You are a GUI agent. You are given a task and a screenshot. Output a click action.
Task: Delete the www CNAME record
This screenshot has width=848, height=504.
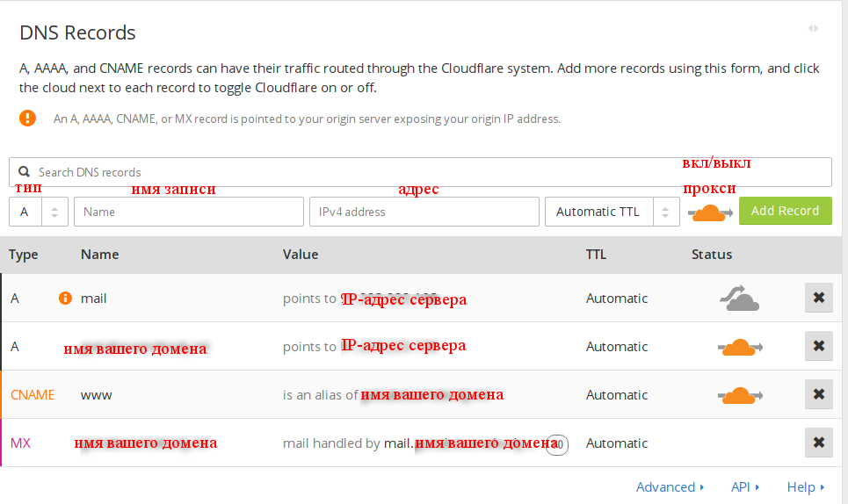(x=819, y=394)
